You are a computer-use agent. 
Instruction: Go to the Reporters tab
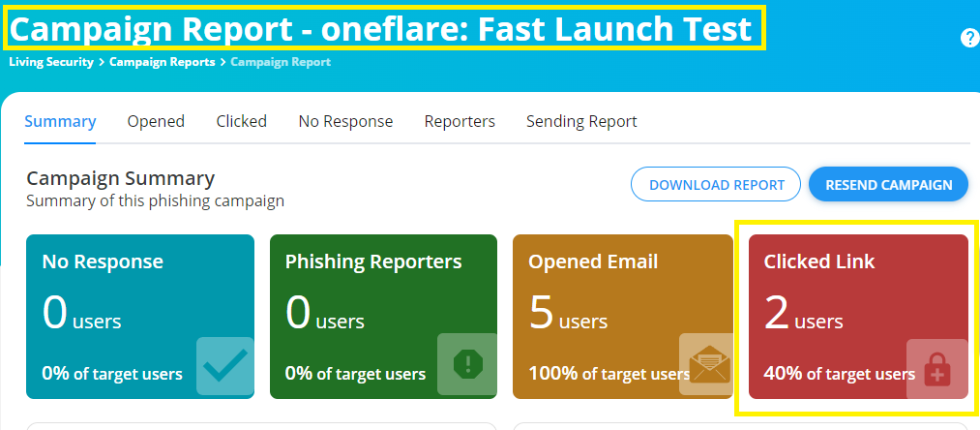pos(460,121)
